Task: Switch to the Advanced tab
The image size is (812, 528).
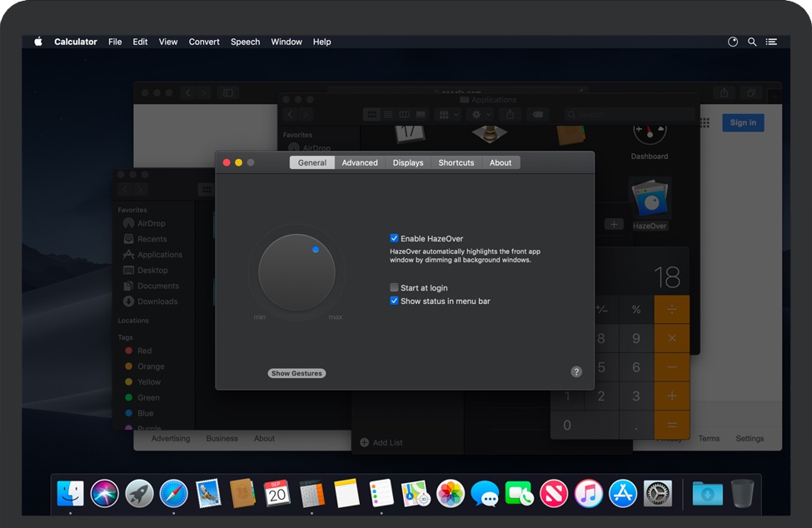Action: pyautogui.click(x=360, y=162)
